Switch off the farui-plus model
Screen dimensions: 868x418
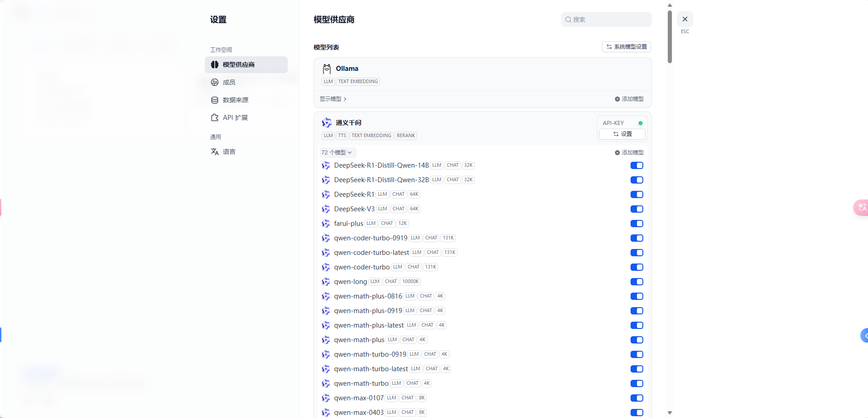(637, 224)
